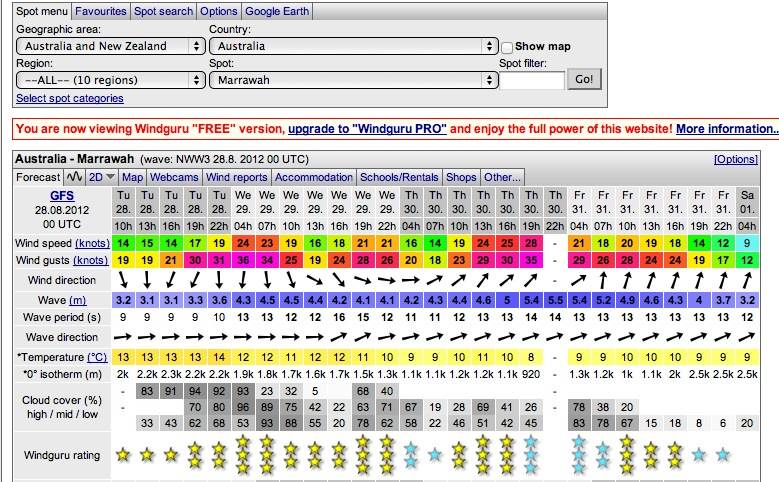Click the graph view wave icon tab

point(75,177)
